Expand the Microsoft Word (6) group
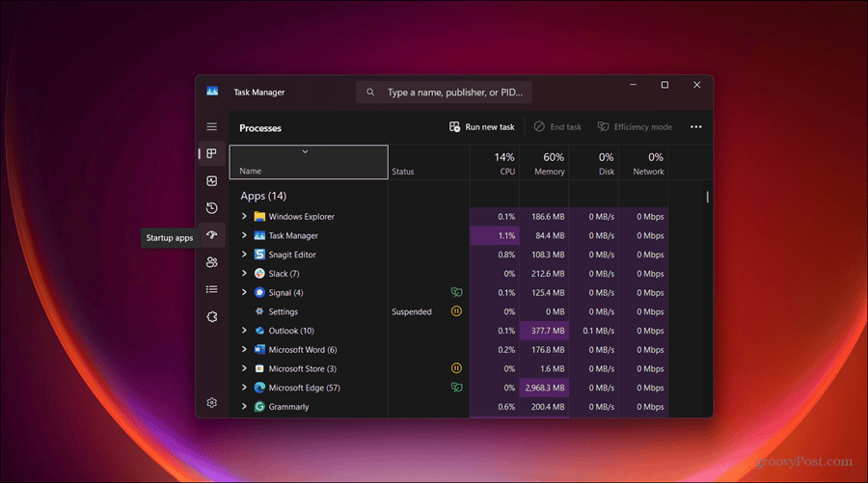 click(244, 350)
